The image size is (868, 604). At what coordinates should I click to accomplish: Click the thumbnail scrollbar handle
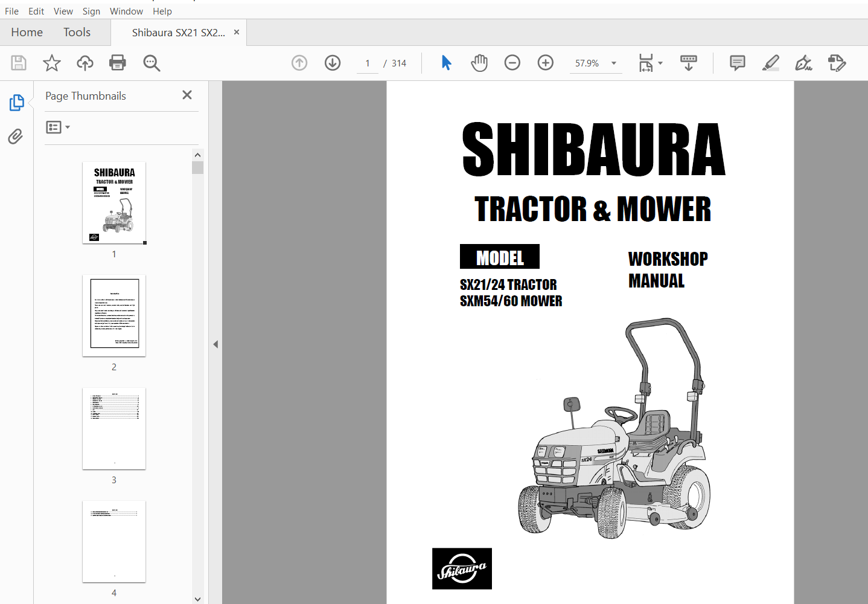point(197,167)
